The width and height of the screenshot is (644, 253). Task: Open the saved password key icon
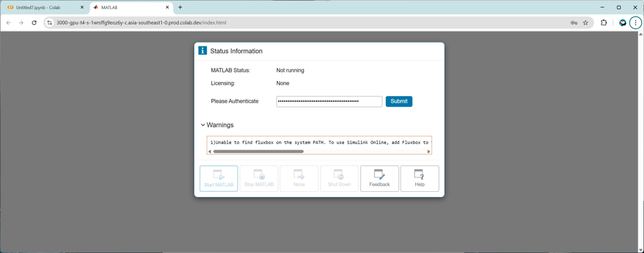click(574, 23)
